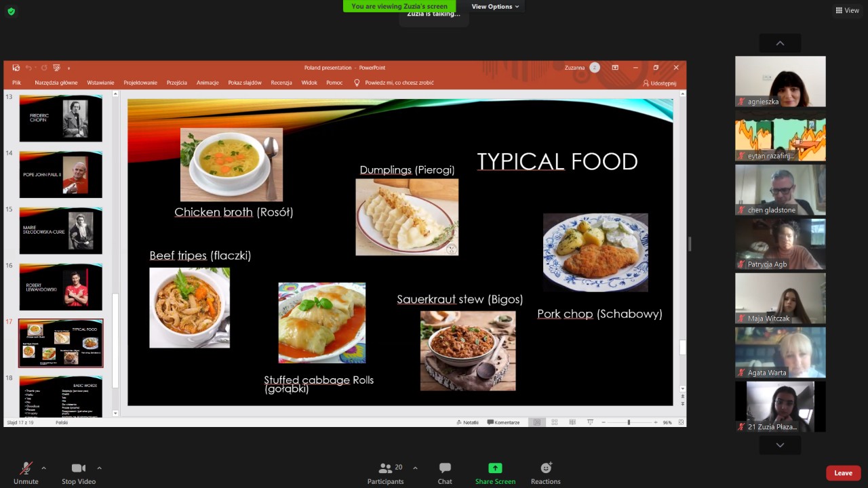Image resolution: width=868 pixels, height=488 pixels.
Task: Expand options arrow next to Participants
Action: click(x=415, y=468)
